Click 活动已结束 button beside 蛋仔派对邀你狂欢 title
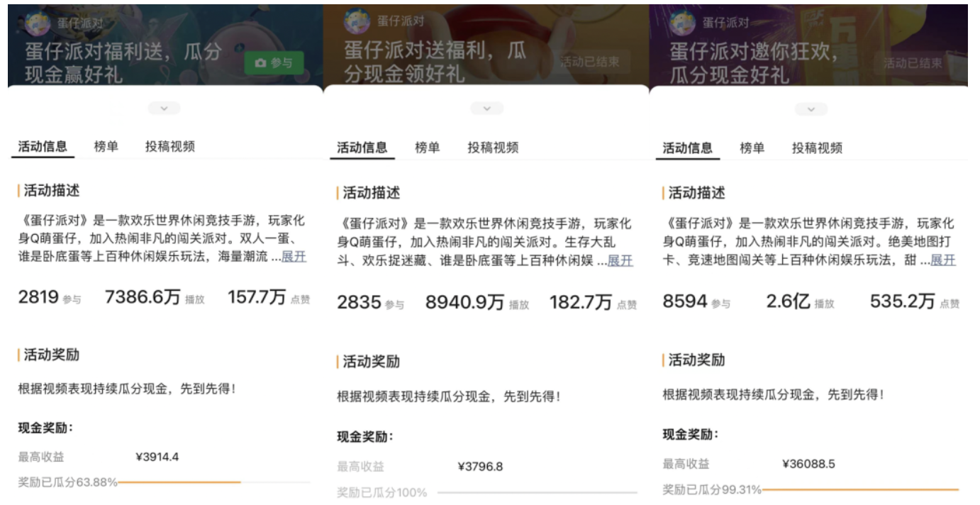Viewport: 980px width, 505px height. click(913, 63)
